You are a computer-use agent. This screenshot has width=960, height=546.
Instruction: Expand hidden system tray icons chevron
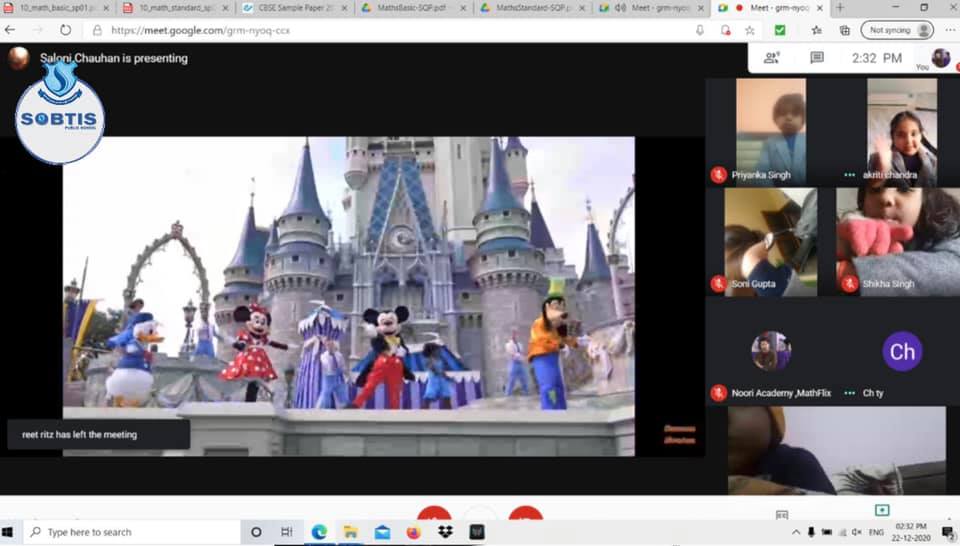(796, 532)
